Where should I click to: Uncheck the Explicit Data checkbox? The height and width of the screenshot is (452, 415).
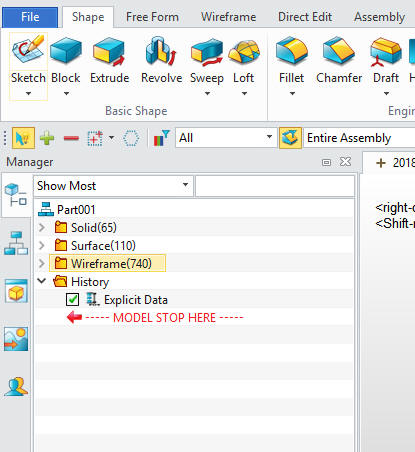tap(72, 300)
